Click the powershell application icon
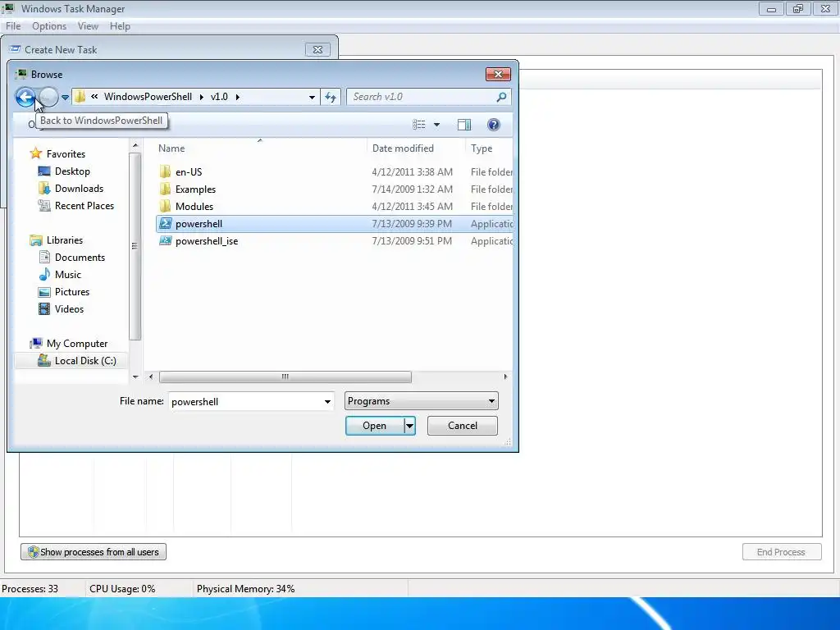This screenshot has height=630, width=840. 166,223
